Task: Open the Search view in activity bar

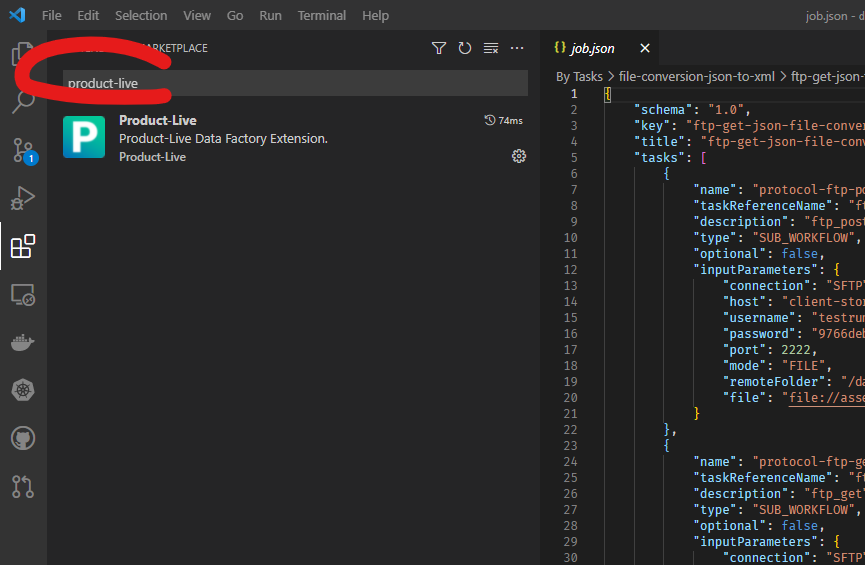Action: 22,102
